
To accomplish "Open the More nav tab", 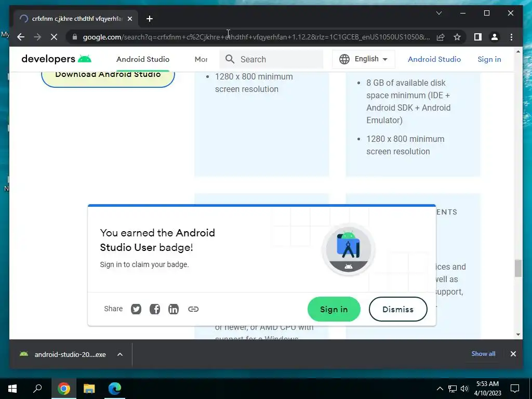I will (x=201, y=59).
